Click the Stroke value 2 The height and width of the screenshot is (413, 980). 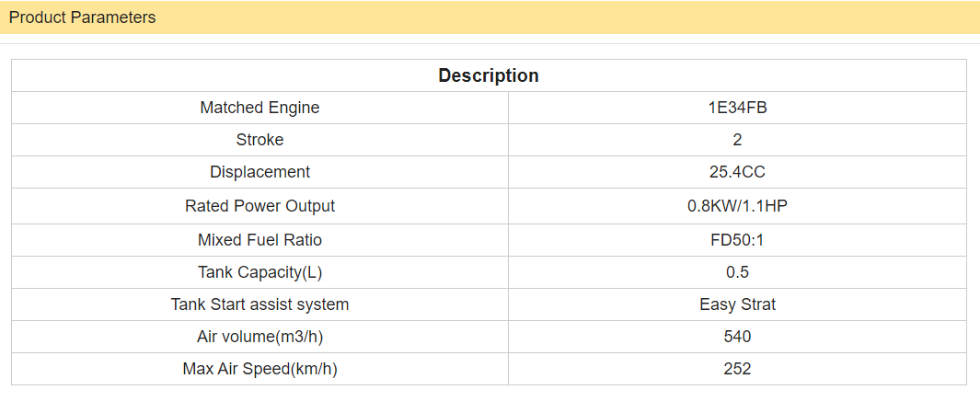pos(737,140)
